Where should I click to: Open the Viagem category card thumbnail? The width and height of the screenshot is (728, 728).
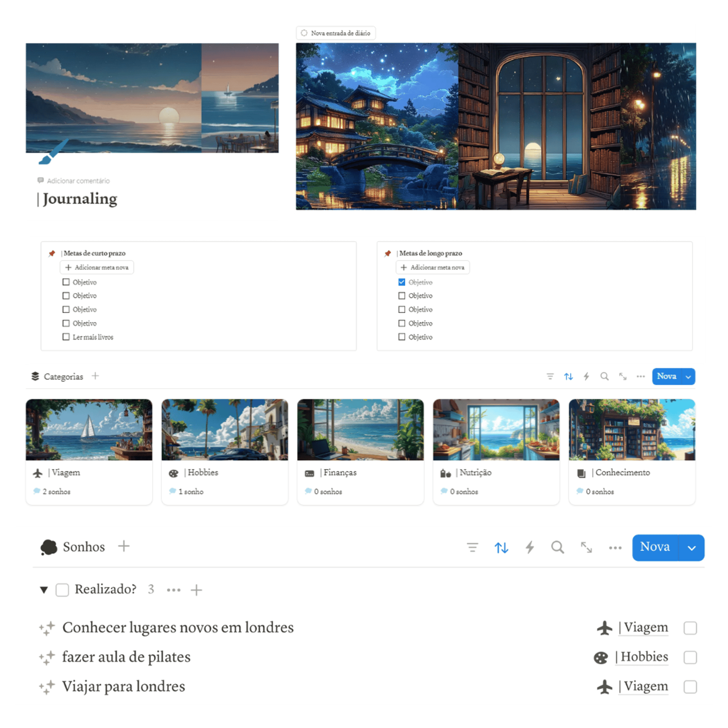89,429
